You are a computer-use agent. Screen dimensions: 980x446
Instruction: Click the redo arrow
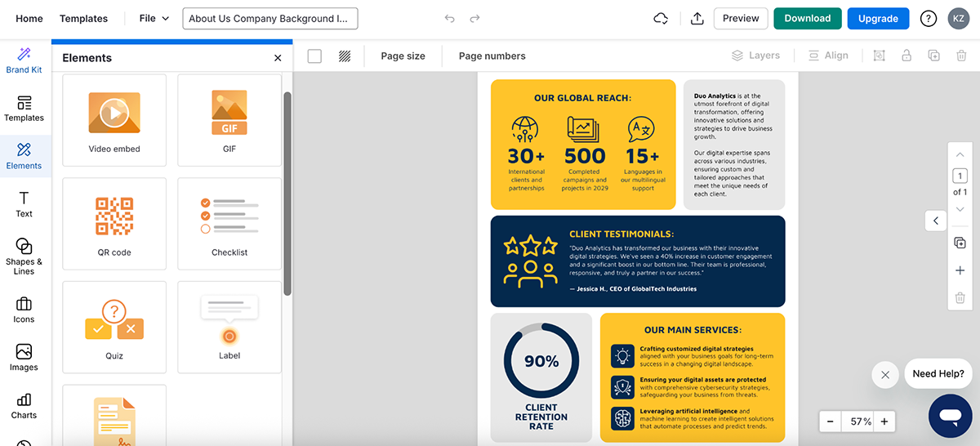point(475,19)
